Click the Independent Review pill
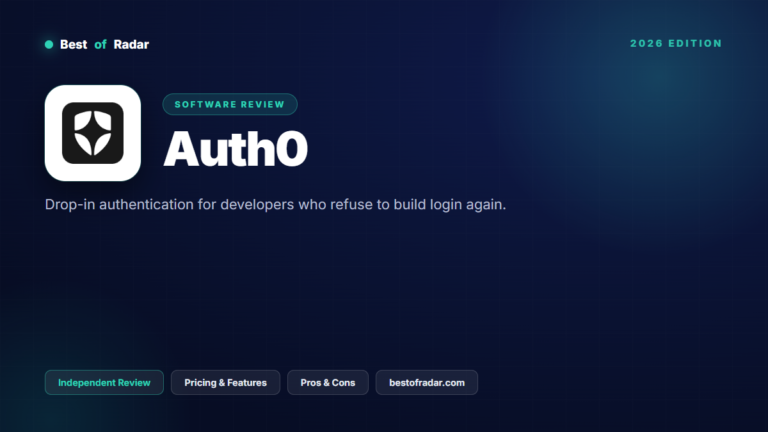Image resolution: width=768 pixels, height=432 pixels. point(104,383)
